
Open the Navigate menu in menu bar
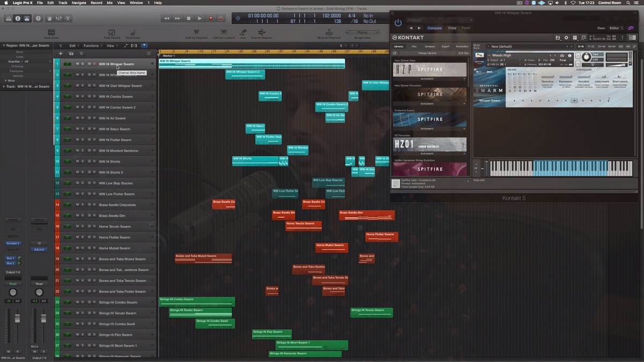(79, 3)
